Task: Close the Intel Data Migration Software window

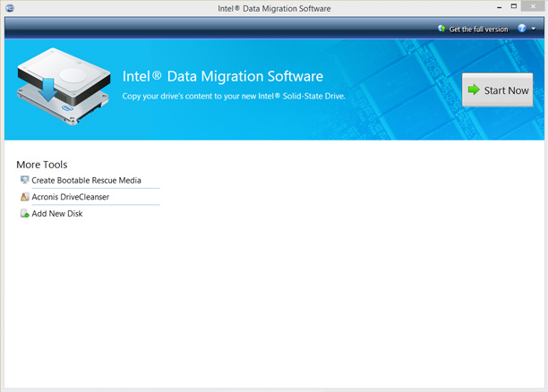Action: coord(533,6)
